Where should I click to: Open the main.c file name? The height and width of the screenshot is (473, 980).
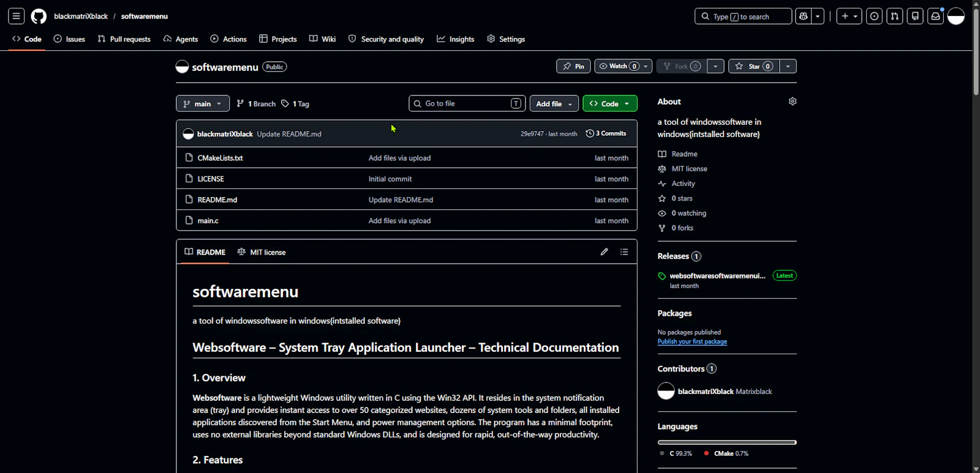[x=208, y=221]
